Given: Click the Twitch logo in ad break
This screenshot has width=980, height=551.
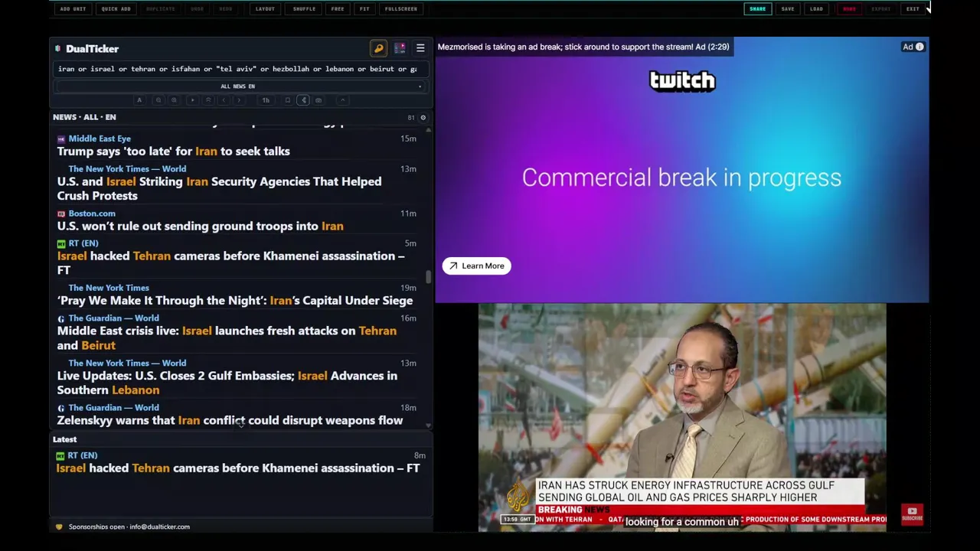Looking at the screenshot, I should (x=682, y=80).
